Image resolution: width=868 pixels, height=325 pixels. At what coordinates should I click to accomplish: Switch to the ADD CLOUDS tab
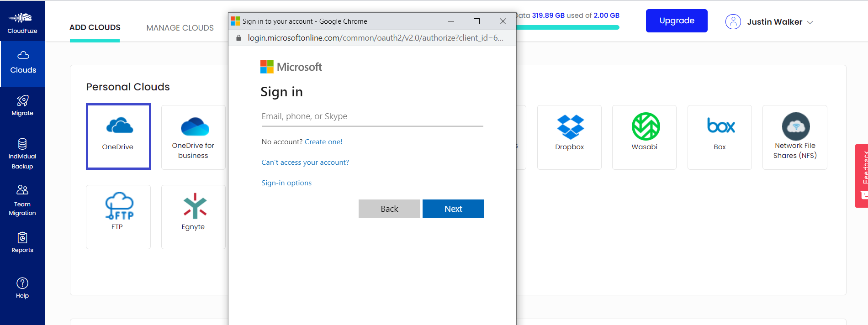tap(95, 27)
